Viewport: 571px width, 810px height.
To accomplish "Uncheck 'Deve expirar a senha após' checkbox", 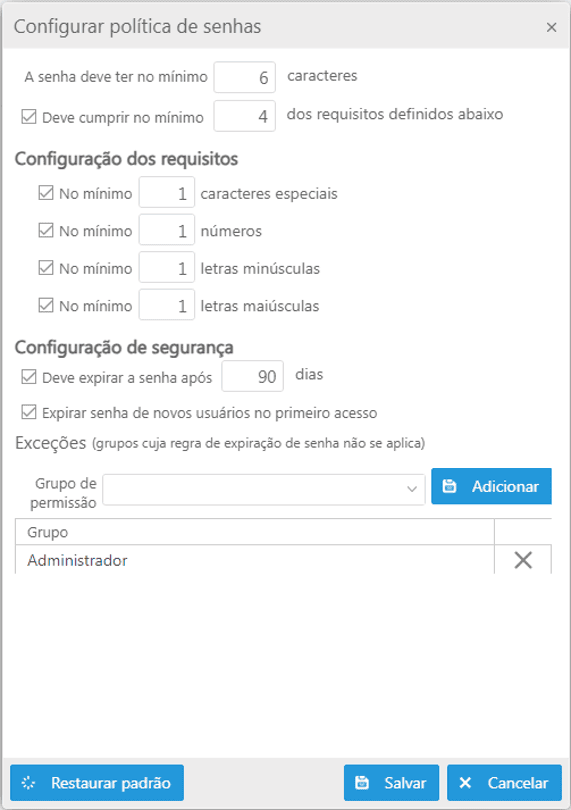I will (29, 377).
